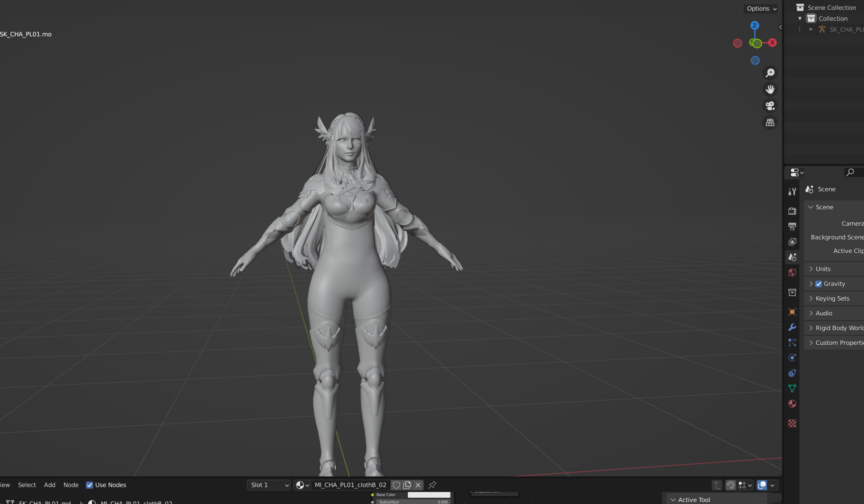Open the Select menu in node editor
This screenshot has height=504, width=864.
(27, 485)
